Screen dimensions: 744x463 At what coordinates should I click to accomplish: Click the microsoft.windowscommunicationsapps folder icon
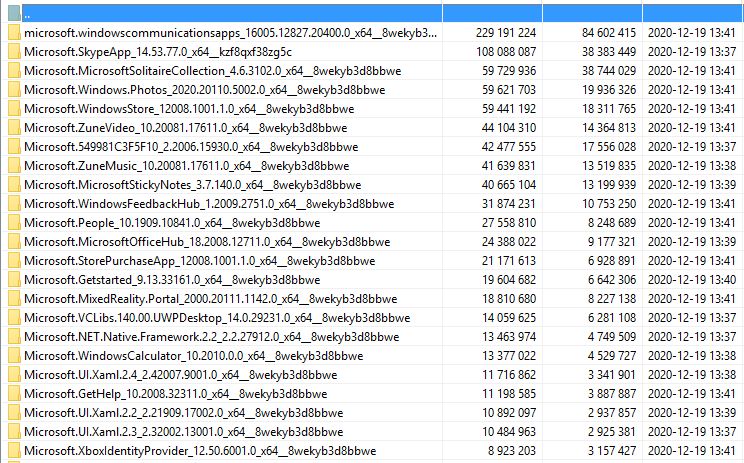14,32
